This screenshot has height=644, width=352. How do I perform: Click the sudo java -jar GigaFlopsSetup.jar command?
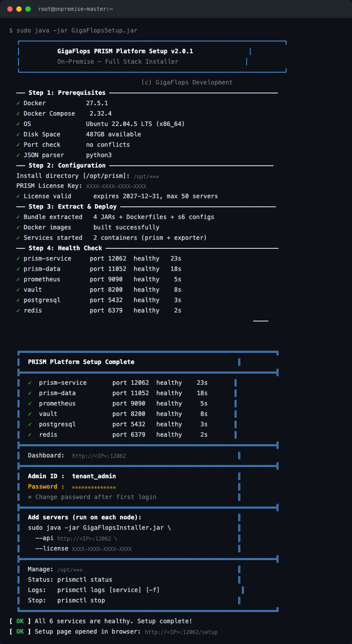pos(77,30)
